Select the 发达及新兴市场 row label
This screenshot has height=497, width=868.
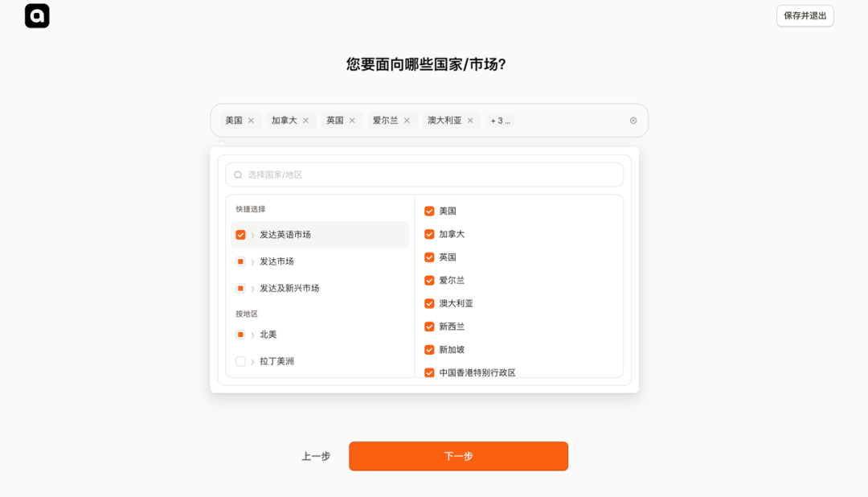point(289,288)
